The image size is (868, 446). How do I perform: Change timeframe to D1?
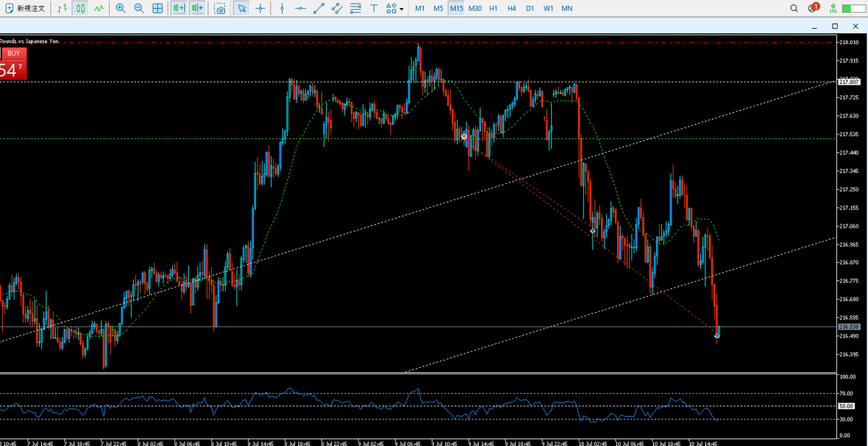[x=530, y=9]
